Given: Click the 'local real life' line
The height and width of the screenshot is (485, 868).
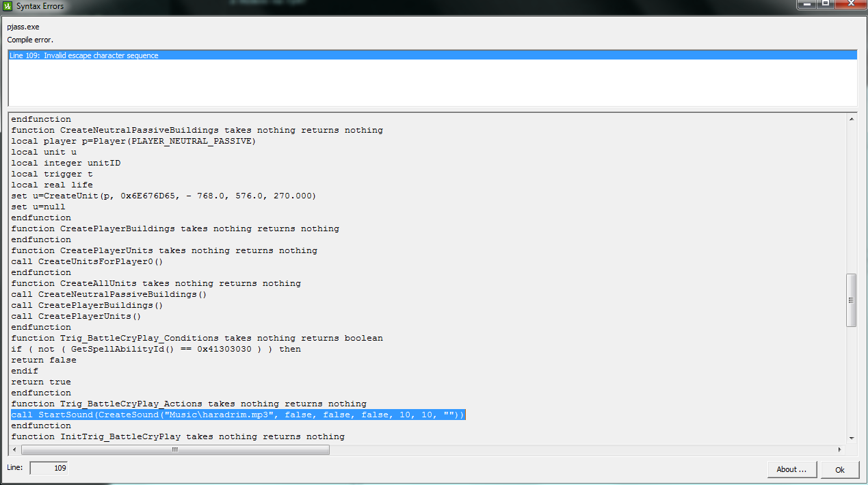Looking at the screenshot, I should (x=52, y=185).
